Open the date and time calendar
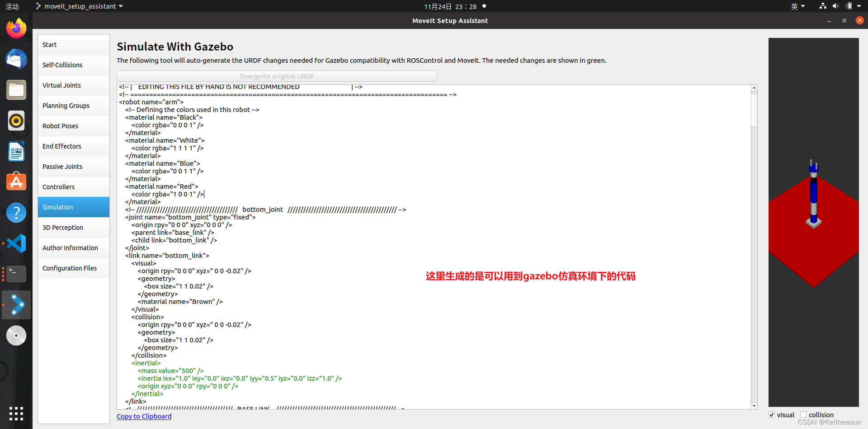Screen dimensions: 868x429 pos(450,6)
